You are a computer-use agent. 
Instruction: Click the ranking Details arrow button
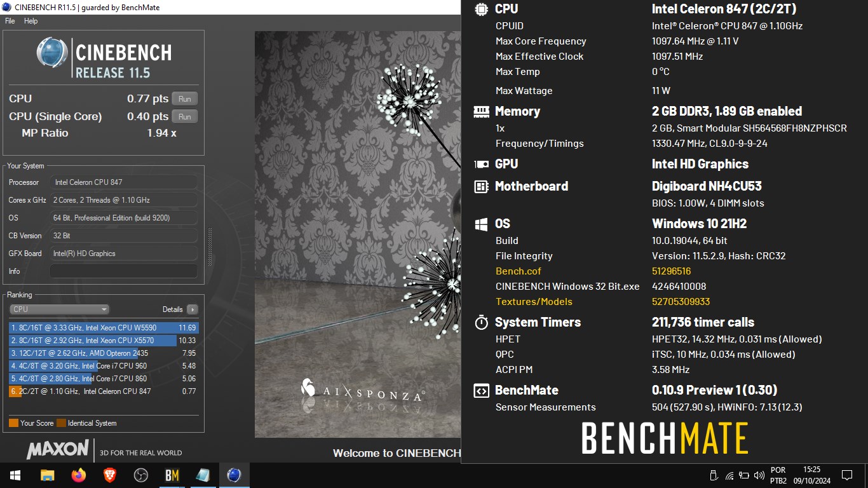(193, 309)
